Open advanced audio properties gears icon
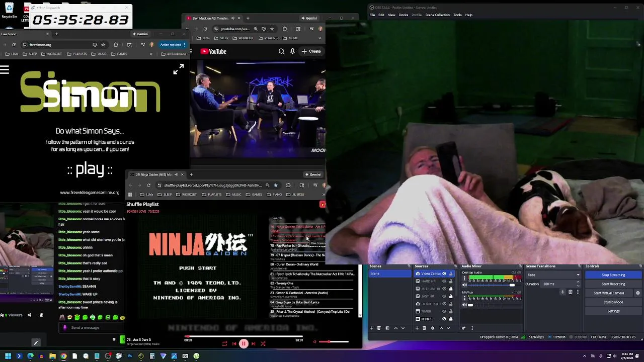The width and height of the screenshot is (644, 362). (x=464, y=328)
